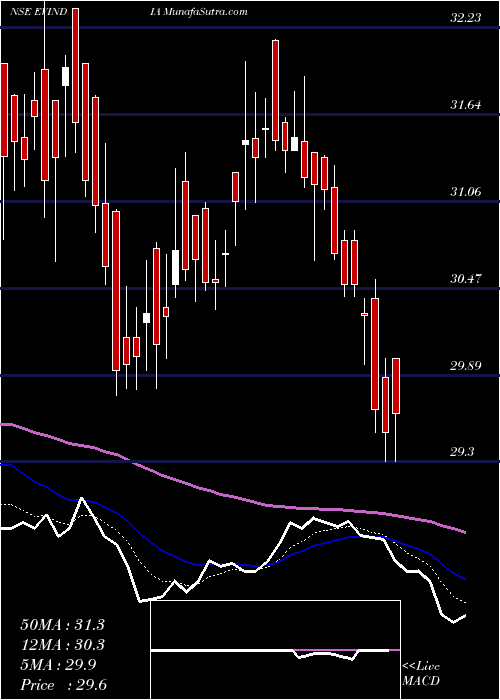
Task: Click the <<Live MACD label
Action: [x=421, y=674]
